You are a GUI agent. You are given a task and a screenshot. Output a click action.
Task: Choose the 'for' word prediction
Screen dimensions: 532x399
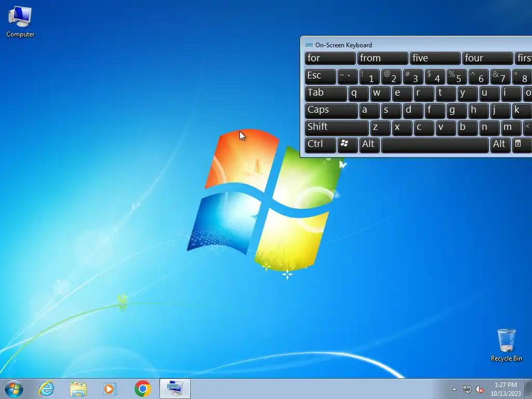330,58
